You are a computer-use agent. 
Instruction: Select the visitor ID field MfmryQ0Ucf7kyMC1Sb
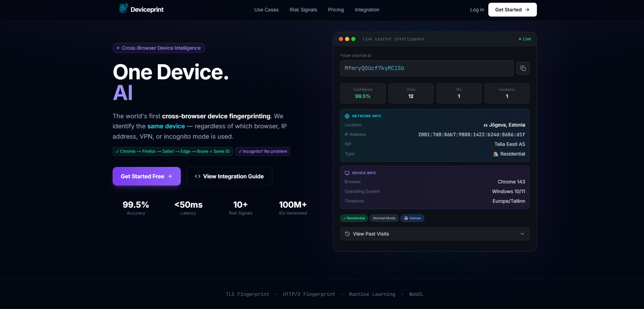(427, 68)
